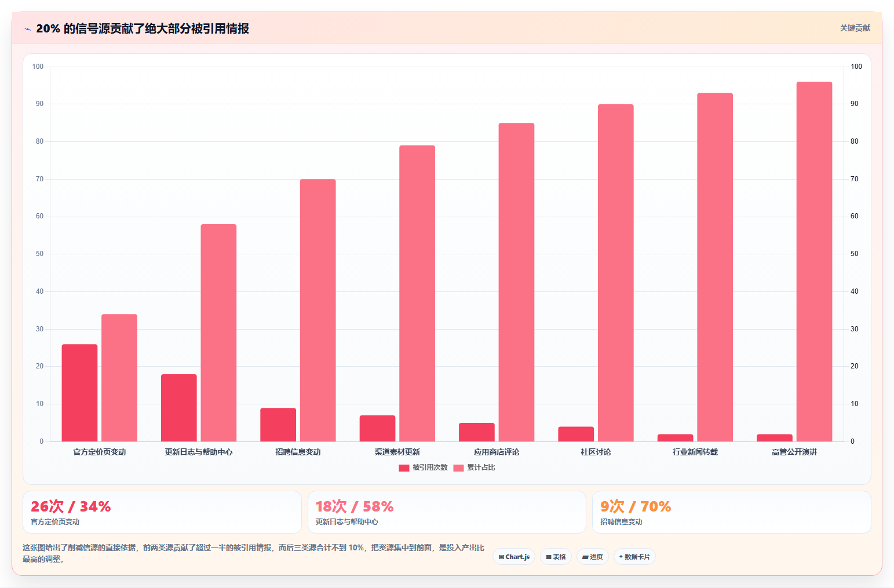Viewport: 894px width, 588px height.
Task: Click the 累计占比 legend color swatch
Action: (458, 468)
